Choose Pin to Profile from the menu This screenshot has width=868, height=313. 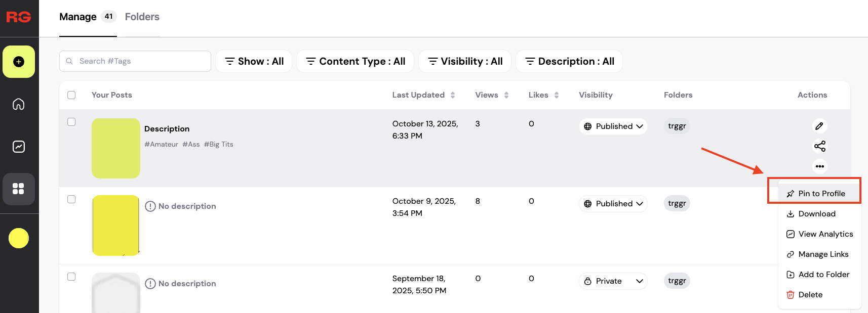[821, 194]
